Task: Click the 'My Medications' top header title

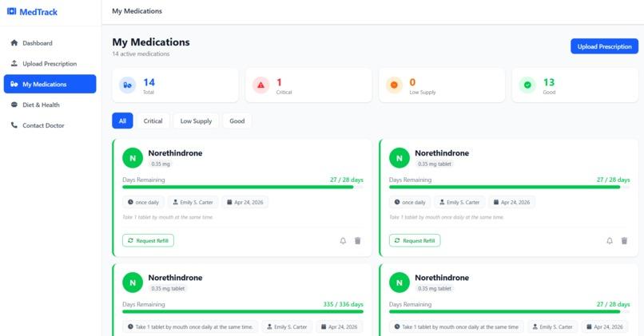Action: pyautogui.click(x=137, y=11)
